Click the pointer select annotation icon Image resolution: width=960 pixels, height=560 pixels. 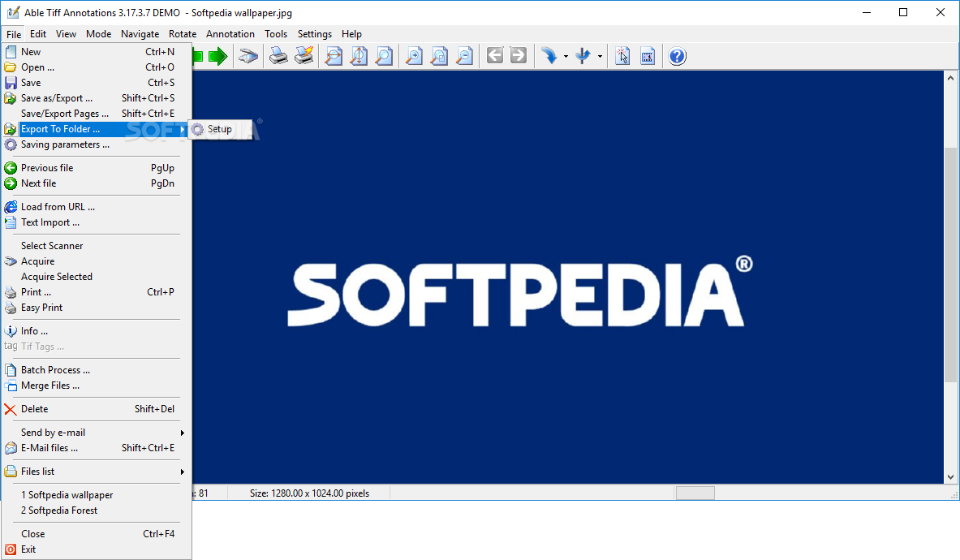coord(622,56)
